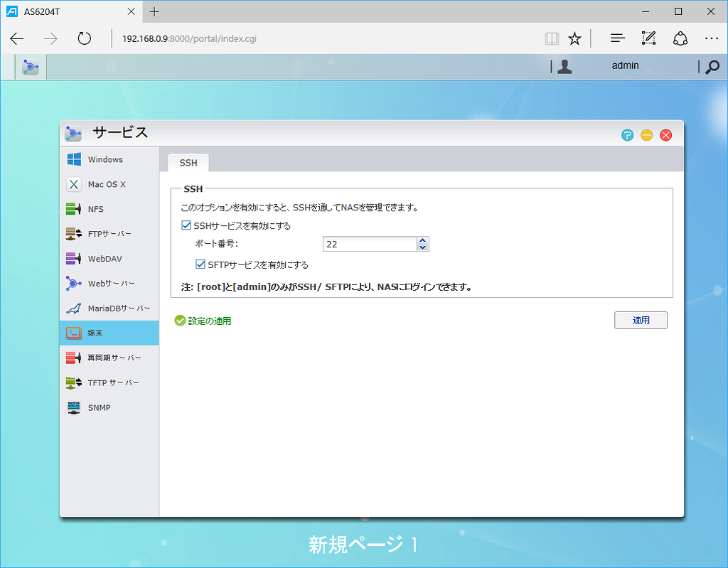Select the WebDAV service icon
The width and height of the screenshot is (728, 568).
pos(73,258)
